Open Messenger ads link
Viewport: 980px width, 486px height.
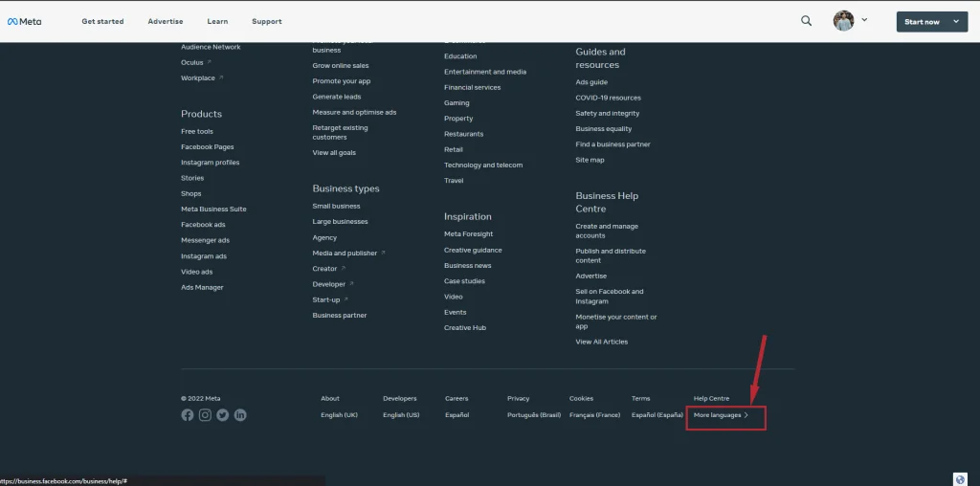[x=205, y=240]
